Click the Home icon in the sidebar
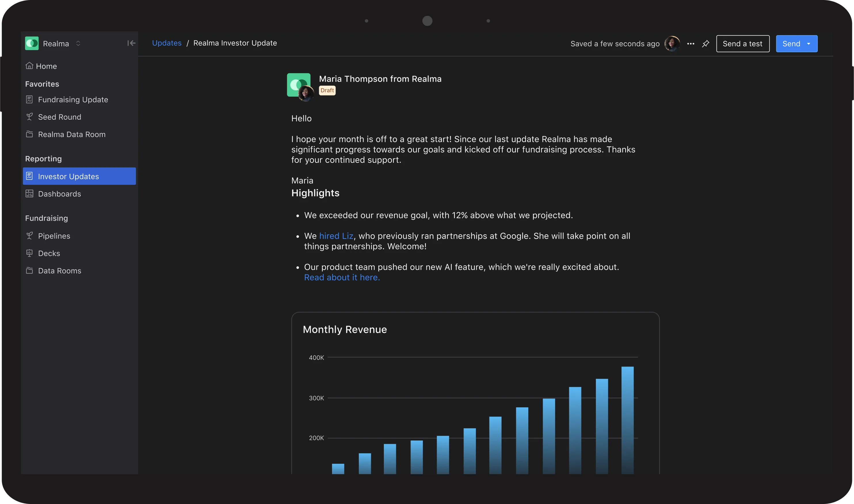This screenshot has height=504, width=854. click(x=30, y=66)
